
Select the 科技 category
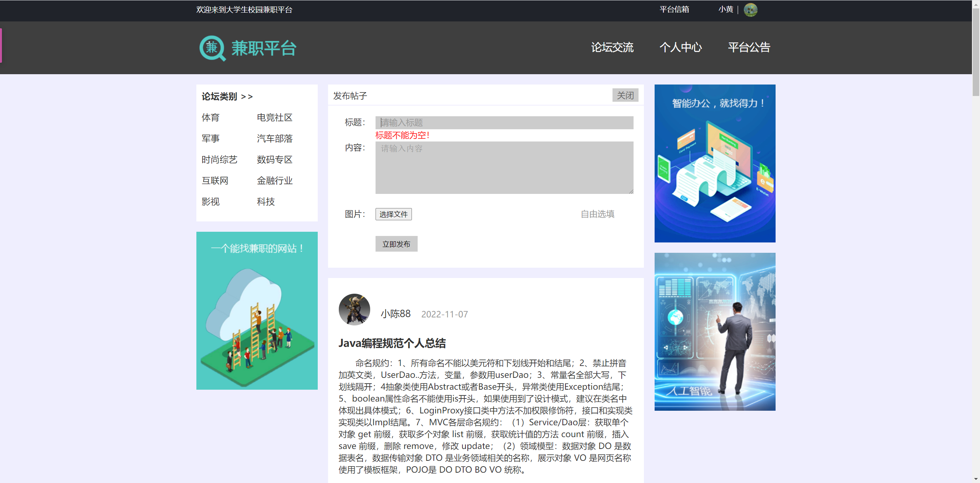pos(265,202)
